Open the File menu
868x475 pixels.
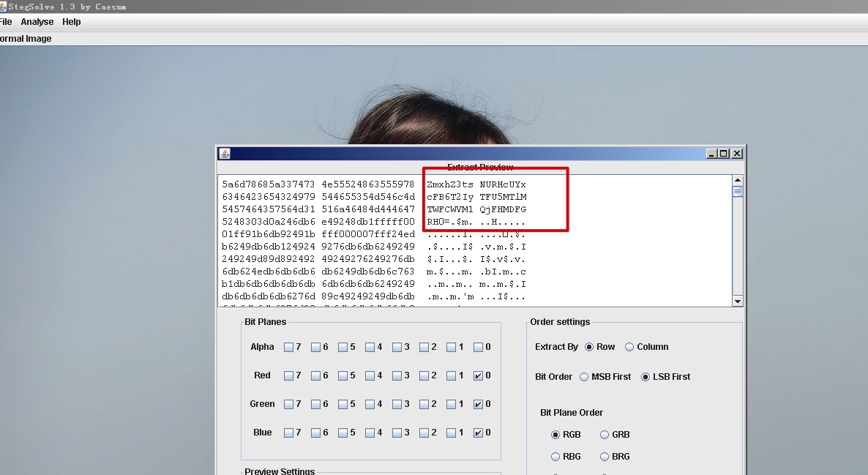(6, 22)
